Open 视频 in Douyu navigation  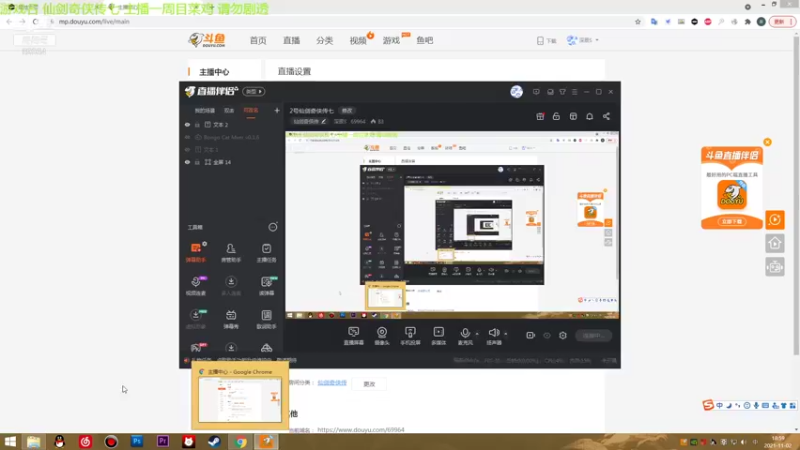tap(358, 40)
